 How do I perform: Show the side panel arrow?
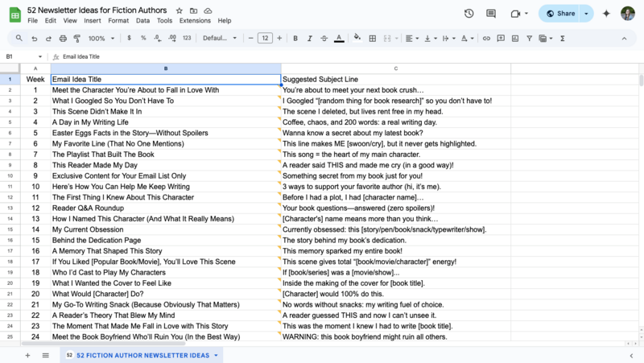pyautogui.click(x=631, y=356)
